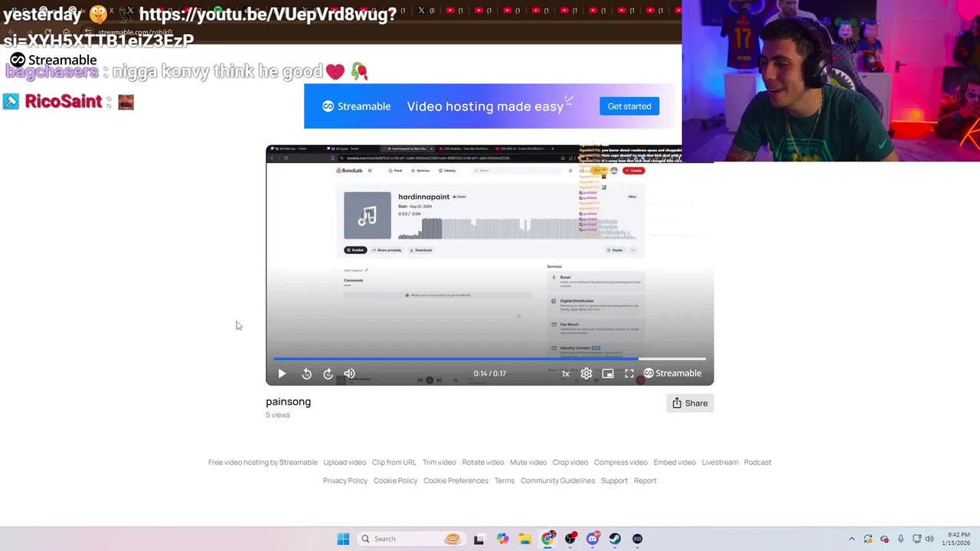980x551 pixels.
Task: Skip the video forward ten seconds
Action: 328,373
